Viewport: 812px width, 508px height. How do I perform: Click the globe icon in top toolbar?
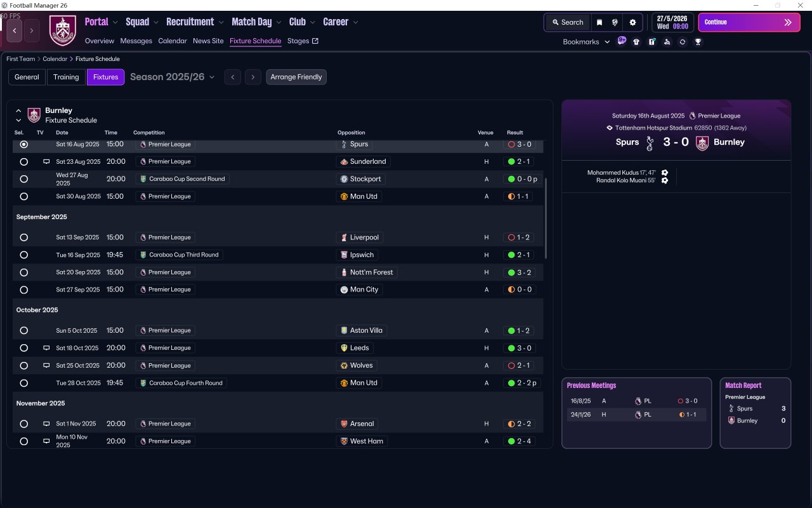[615, 22]
